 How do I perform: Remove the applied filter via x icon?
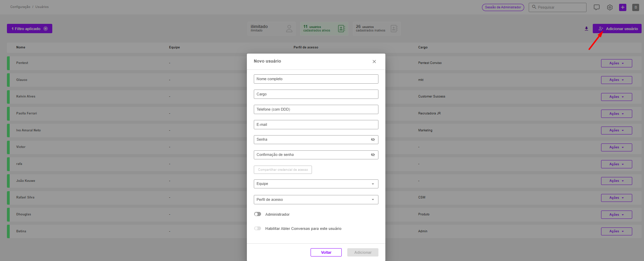[x=45, y=29]
